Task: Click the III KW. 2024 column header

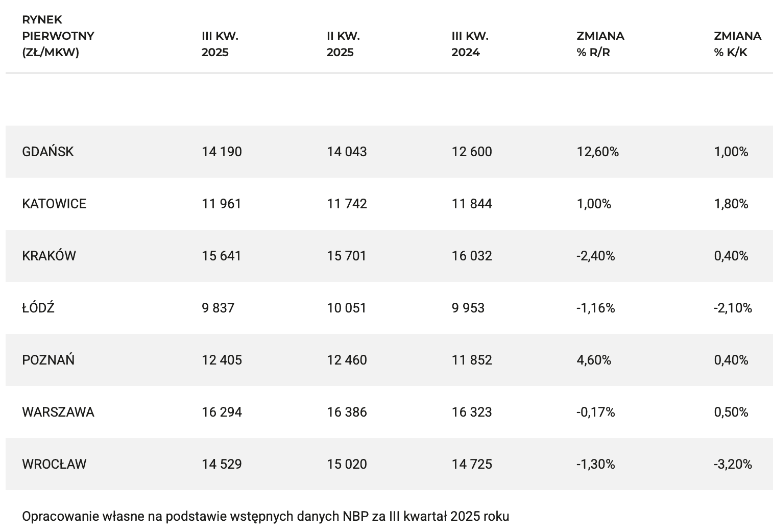Action: click(470, 44)
